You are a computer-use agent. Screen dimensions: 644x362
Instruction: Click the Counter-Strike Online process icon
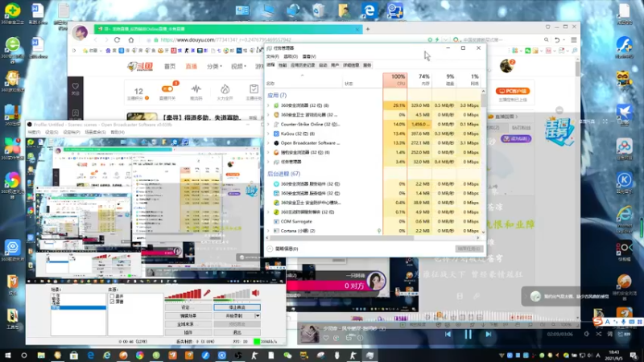tap(276, 125)
